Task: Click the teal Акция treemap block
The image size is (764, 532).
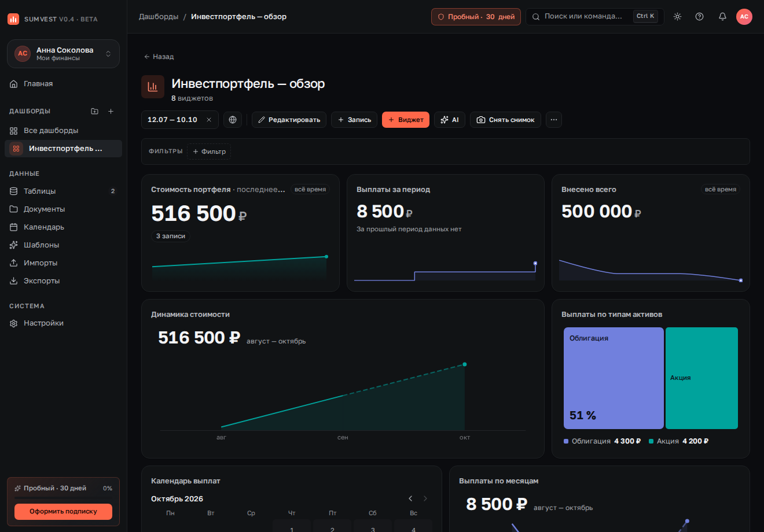Action: (701, 378)
